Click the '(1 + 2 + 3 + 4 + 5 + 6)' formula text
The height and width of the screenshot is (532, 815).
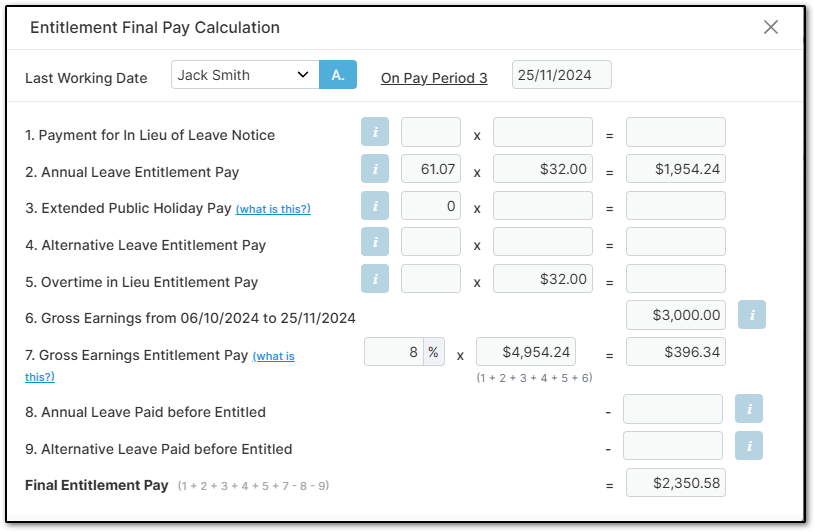pos(534,378)
